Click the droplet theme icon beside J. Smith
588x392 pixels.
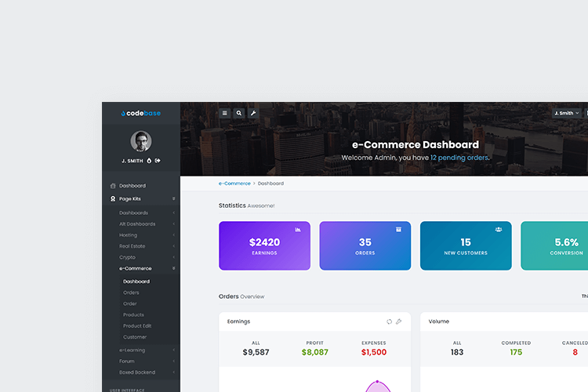tap(149, 160)
